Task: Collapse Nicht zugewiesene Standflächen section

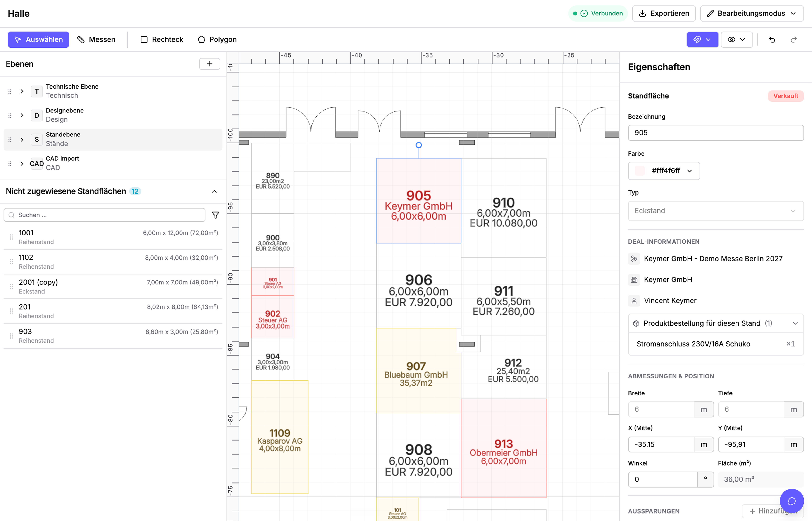Action: 214,191
